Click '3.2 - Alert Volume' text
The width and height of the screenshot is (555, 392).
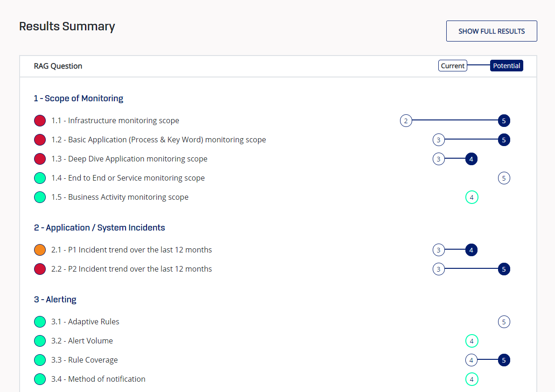coord(82,341)
